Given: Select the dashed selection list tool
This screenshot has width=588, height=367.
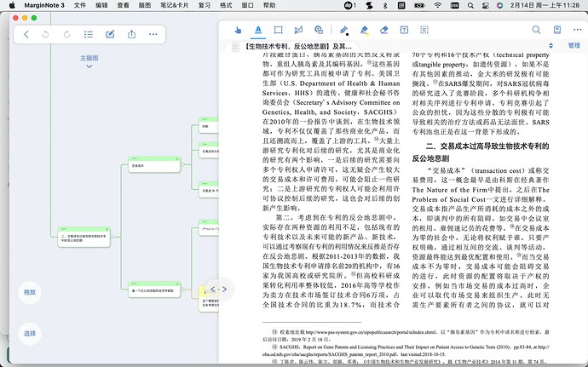Looking at the screenshot, I should pos(424,30).
